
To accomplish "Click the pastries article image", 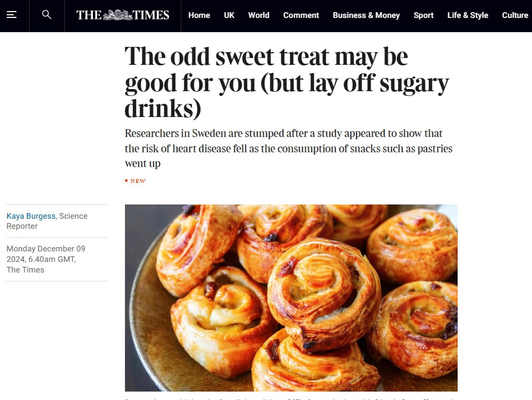I will pos(291,298).
